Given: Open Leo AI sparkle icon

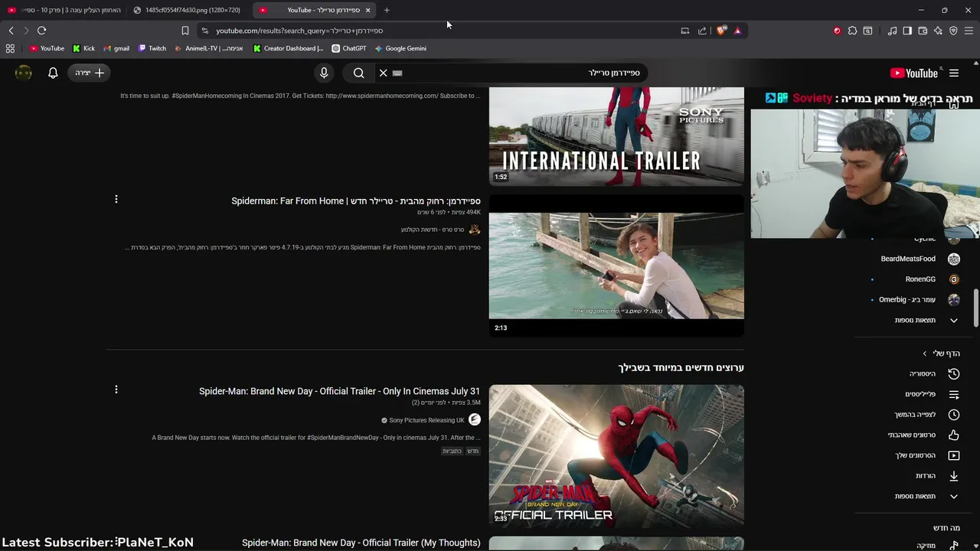Looking at the screenshot, I should tap(938, 31).
